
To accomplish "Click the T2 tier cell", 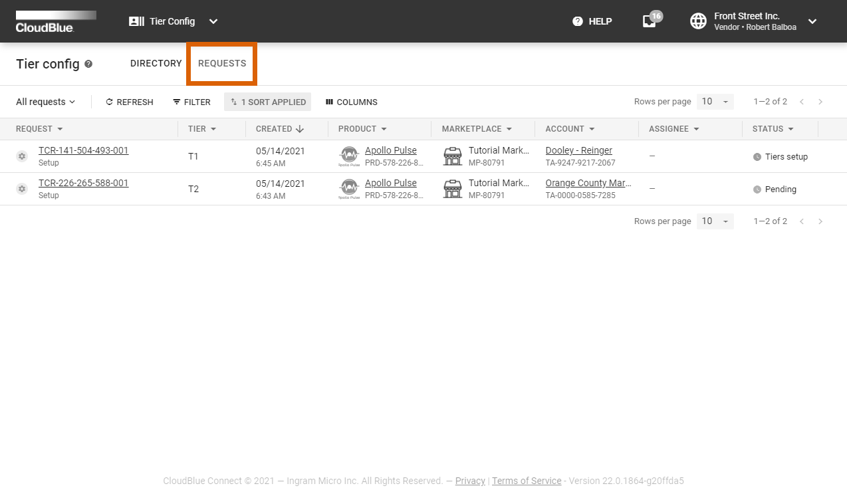I will pos(193,189).
